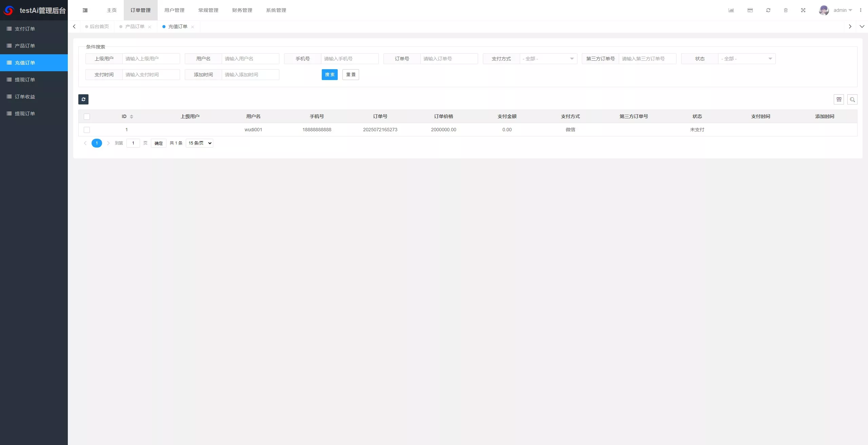This screenshot has height=445, width=868.
Task: Open the 提现订单 item above 订单收益
Action: pos(34,80)
